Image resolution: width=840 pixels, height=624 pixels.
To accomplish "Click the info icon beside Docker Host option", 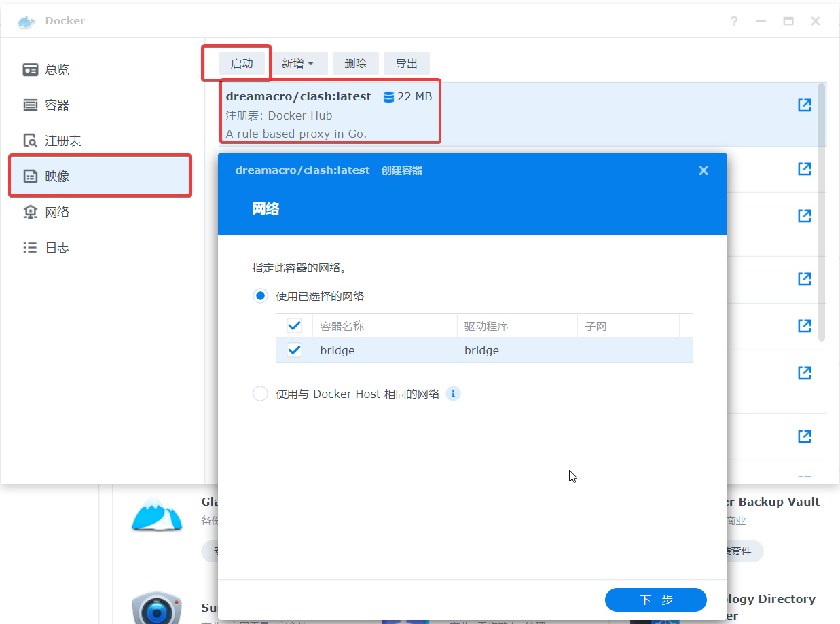I will point(454,394).
